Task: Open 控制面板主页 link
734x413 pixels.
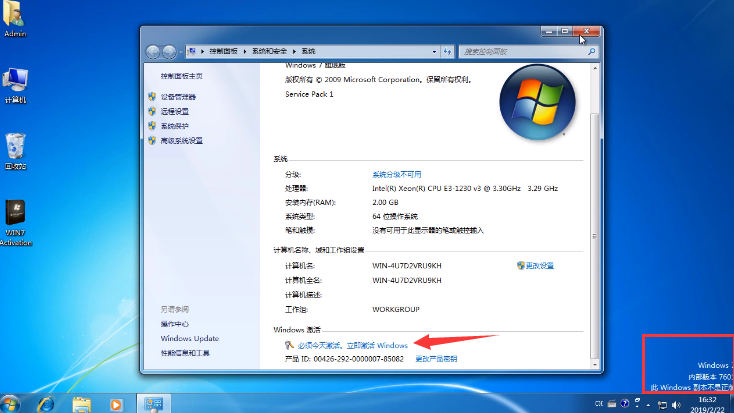Action: pos(182,76)
